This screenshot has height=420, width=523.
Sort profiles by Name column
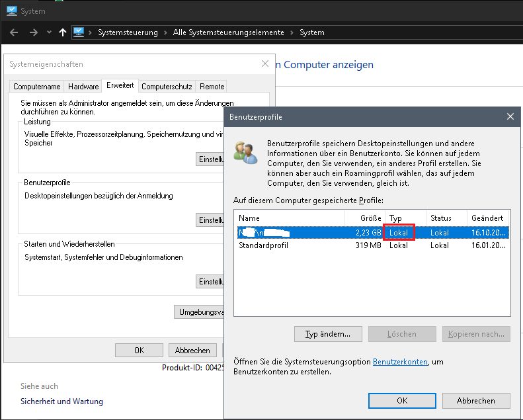[x=289, y=218]
